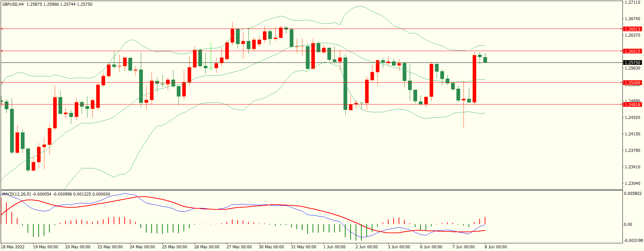
Task: Click the 23 May 00:00 date label
Action: pyautogui.click(x=110, y=247)
